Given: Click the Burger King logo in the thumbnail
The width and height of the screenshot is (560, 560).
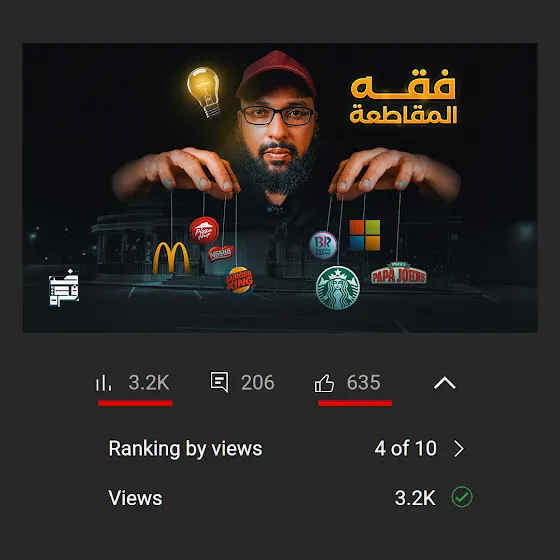Looking at the screenshot, I should [239, 280].
